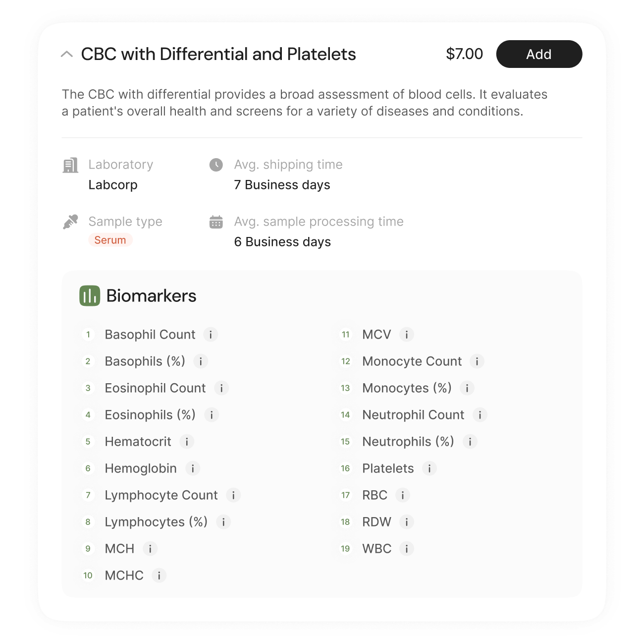Click info icon next to Monocyte Count
The image size is (644, 644).
click(x=477, y=361)
